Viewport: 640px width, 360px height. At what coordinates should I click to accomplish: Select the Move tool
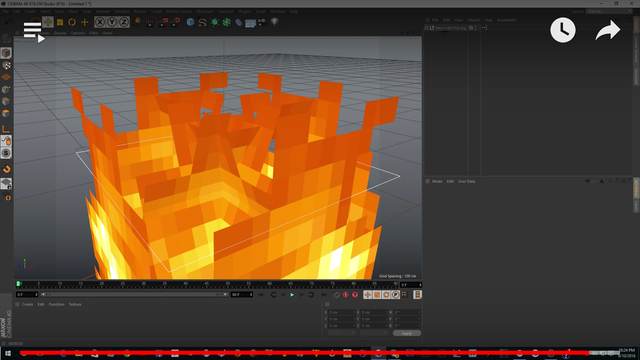point(48,22)
